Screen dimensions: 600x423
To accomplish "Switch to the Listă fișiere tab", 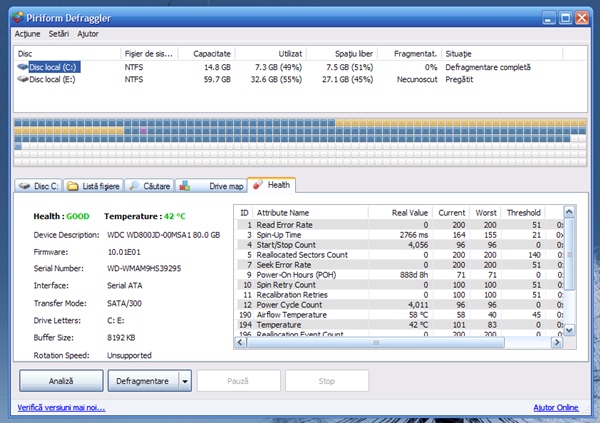I will pyautogui.click(x=93, y=186).
